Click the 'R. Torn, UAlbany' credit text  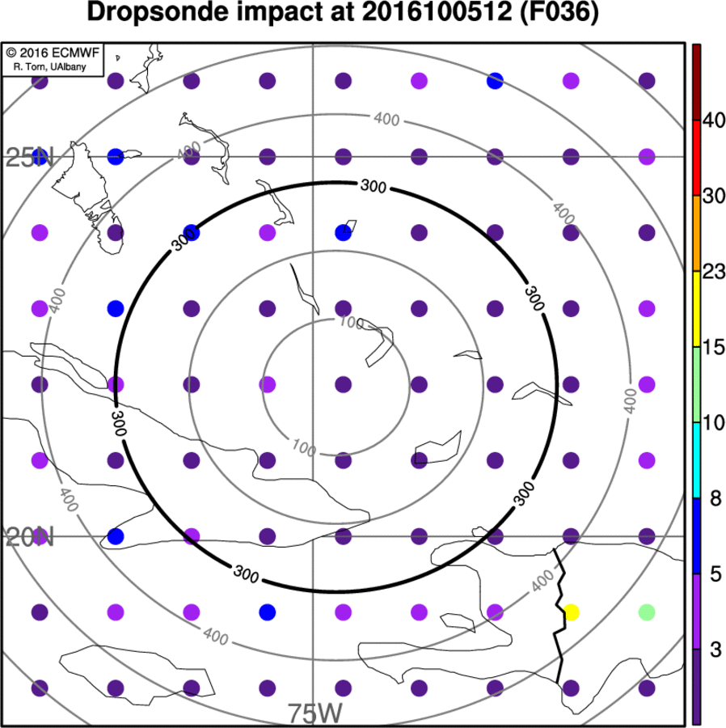coord(49,67)
